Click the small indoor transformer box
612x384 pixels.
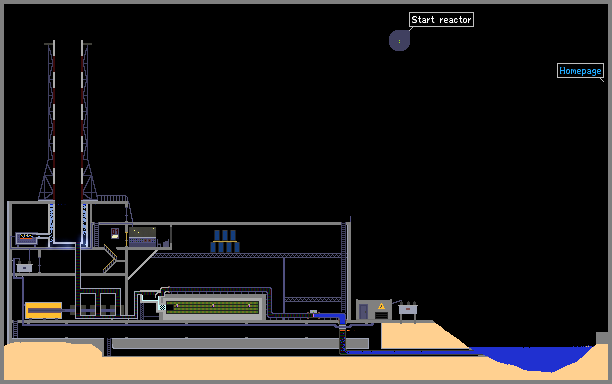click(x=24, y=268)
